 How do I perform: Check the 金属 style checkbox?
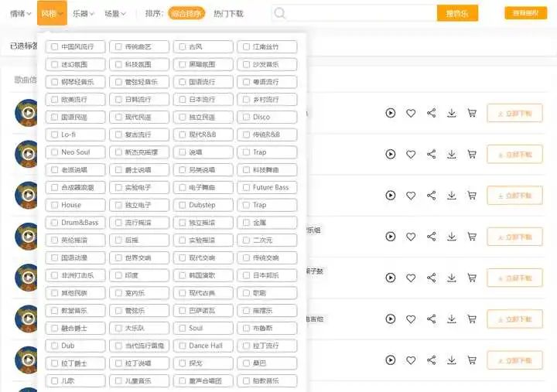[246, 222]
